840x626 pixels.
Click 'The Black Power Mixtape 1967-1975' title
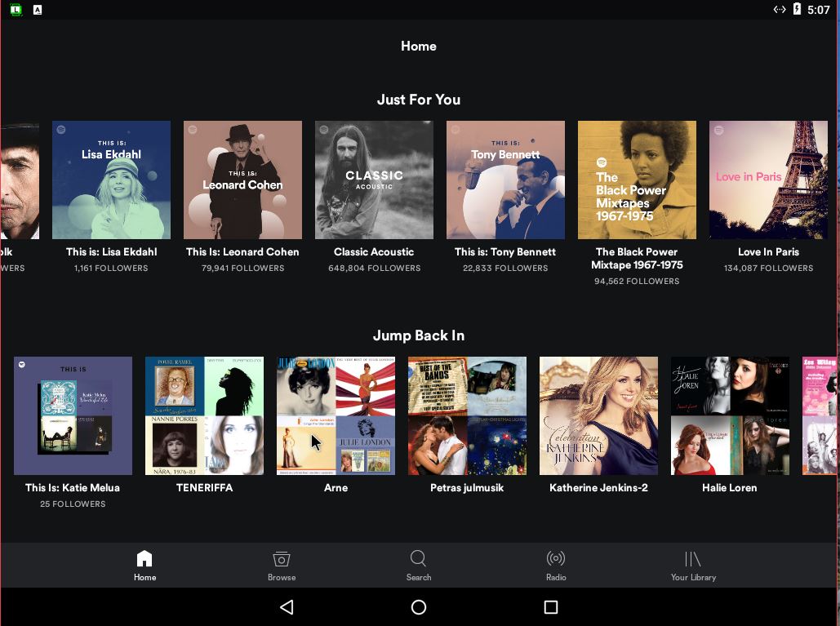point(637,258)
